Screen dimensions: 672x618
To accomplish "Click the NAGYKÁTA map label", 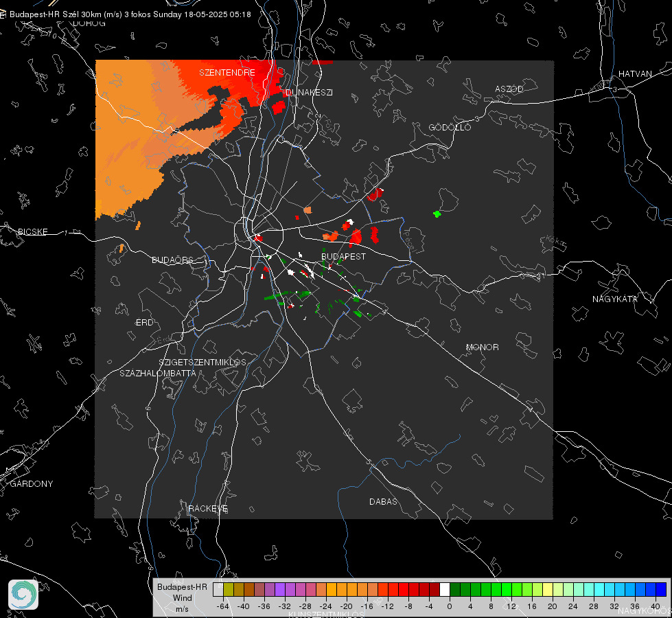I will 615,299.
